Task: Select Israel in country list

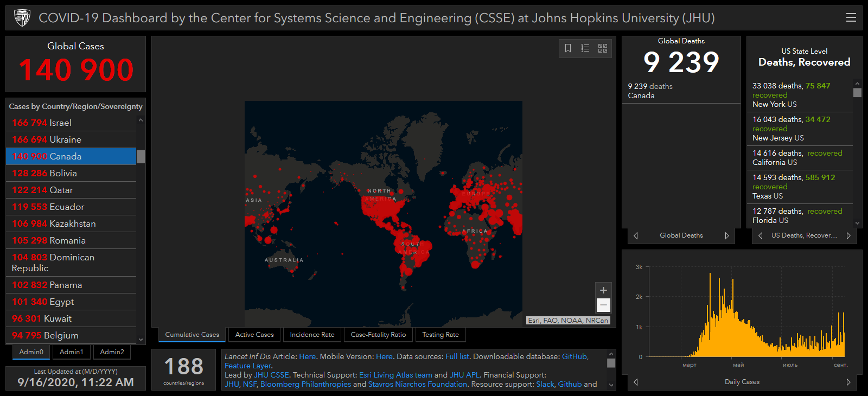Action: 71,123
